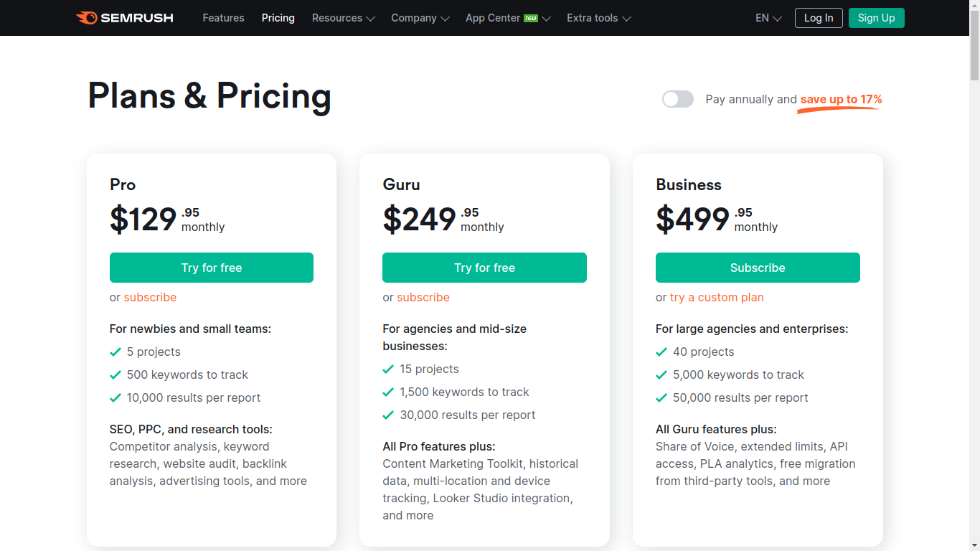Click the $129 Pro price
The image size is (980, 551).
coord(143,220)
